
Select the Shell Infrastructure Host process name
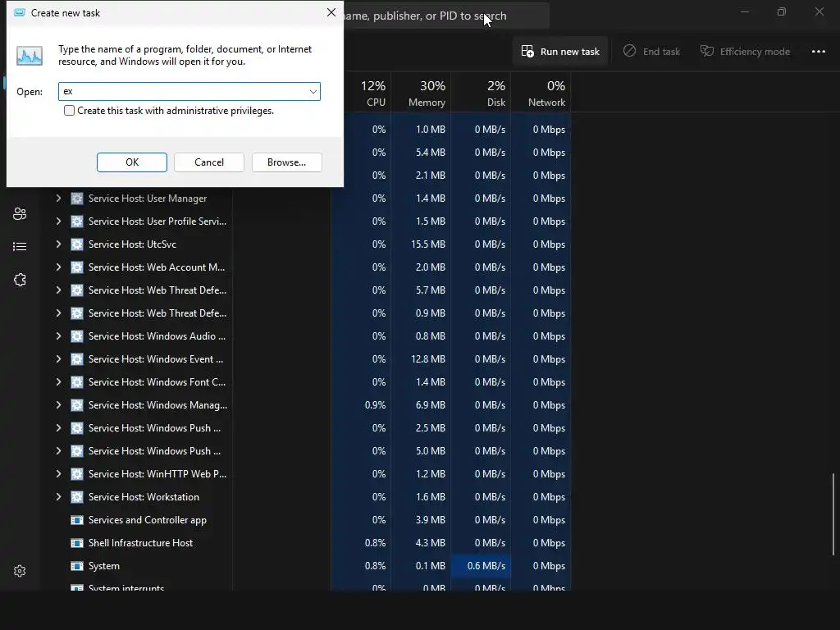click(140, 543)
